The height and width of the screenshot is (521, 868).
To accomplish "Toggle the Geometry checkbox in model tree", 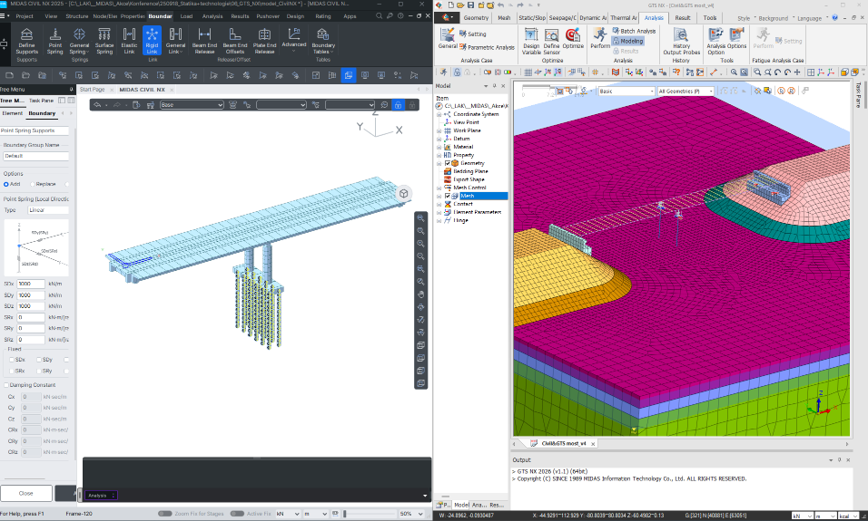I will [x=448, y=163].
